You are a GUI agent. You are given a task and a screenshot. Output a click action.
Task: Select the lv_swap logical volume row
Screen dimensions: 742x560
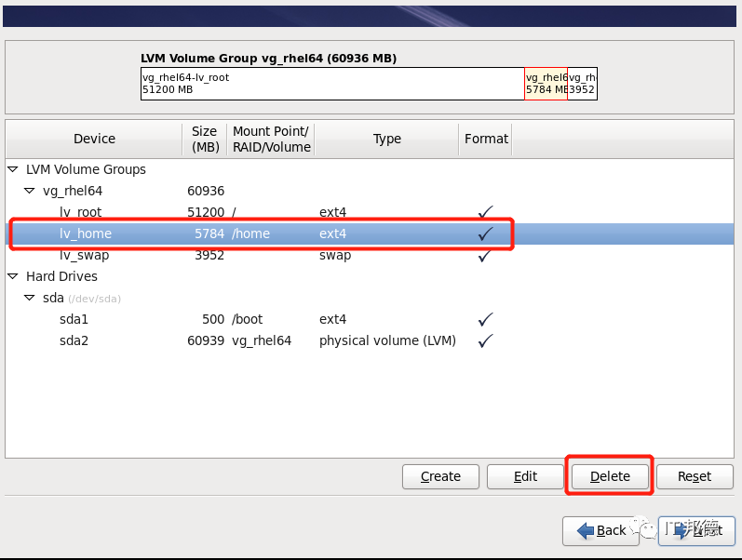(370, 255)
